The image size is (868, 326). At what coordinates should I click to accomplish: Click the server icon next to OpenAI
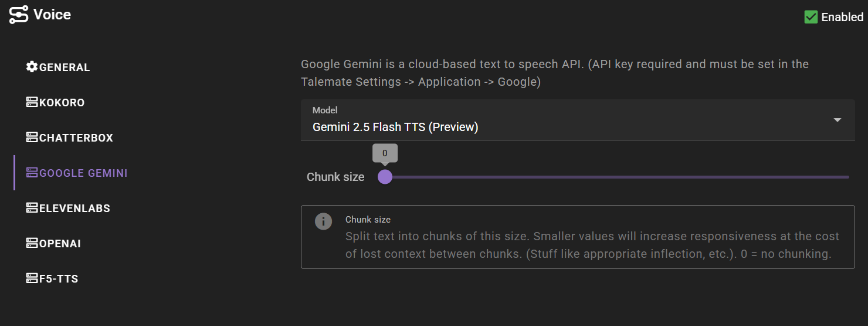pos(32,243)
